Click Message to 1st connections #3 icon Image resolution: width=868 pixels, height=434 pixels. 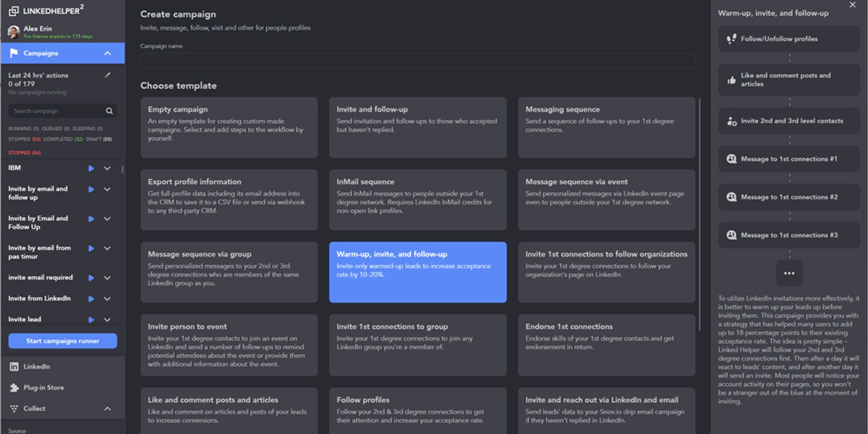[x=731, y=235]
